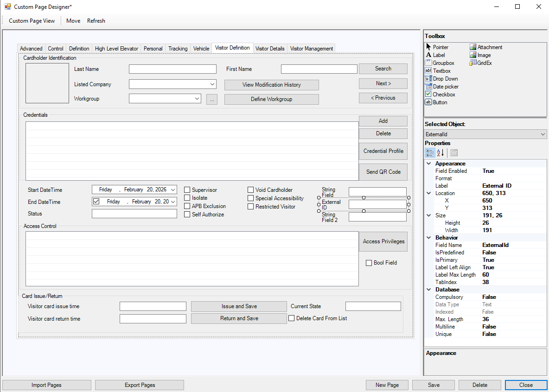549x392 pixels.
Task: Expand the Listed Company combo box
Action: point(212,84)
